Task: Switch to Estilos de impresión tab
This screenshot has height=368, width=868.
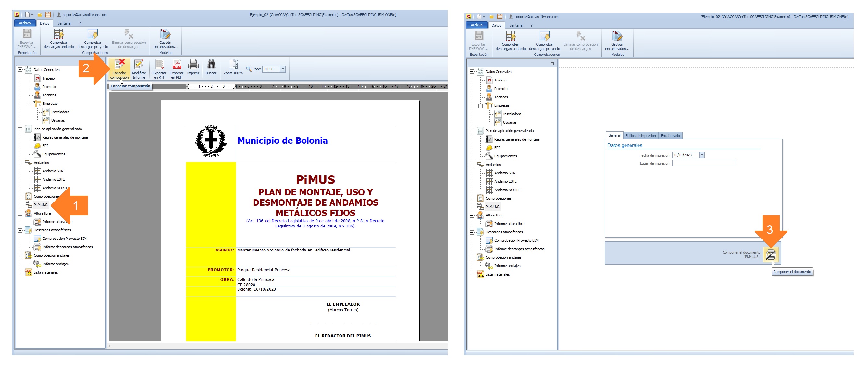Action: [x=640, y=136]
